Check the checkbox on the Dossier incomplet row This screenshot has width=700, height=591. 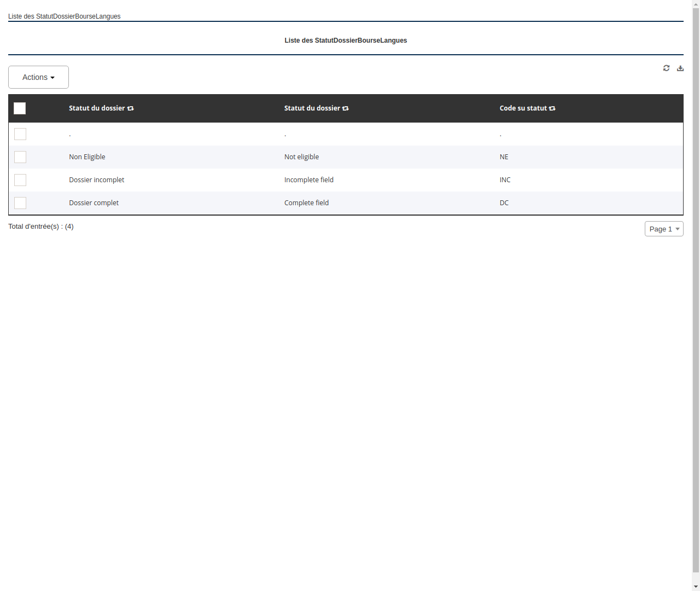tap(20, 180)
